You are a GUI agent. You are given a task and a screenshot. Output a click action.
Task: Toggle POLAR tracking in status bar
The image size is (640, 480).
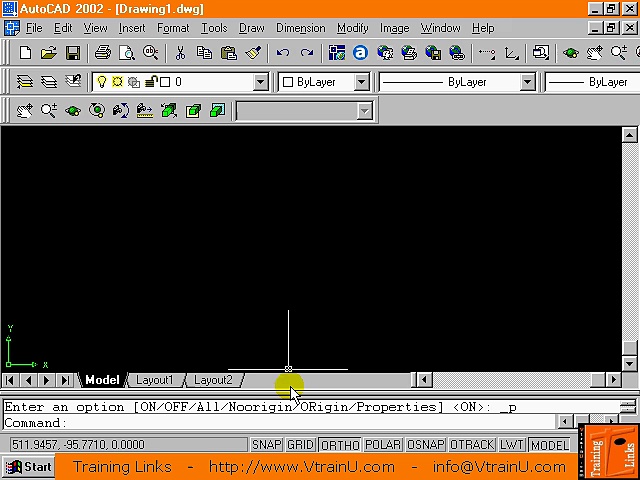(383, 444)
